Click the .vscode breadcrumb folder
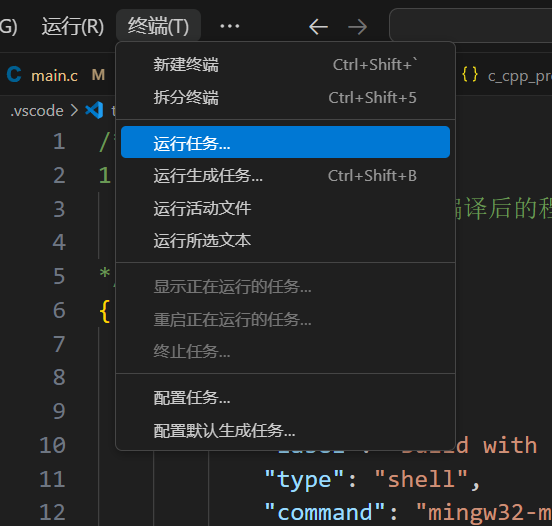Screen dimensions: 552x526 [37, 111]
